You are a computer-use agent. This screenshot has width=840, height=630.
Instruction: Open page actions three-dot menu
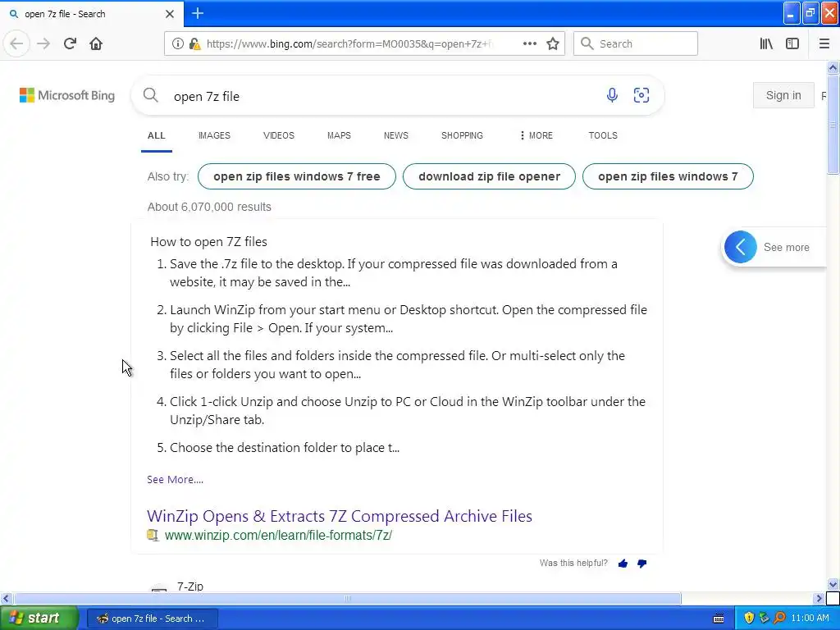point(529,43)
